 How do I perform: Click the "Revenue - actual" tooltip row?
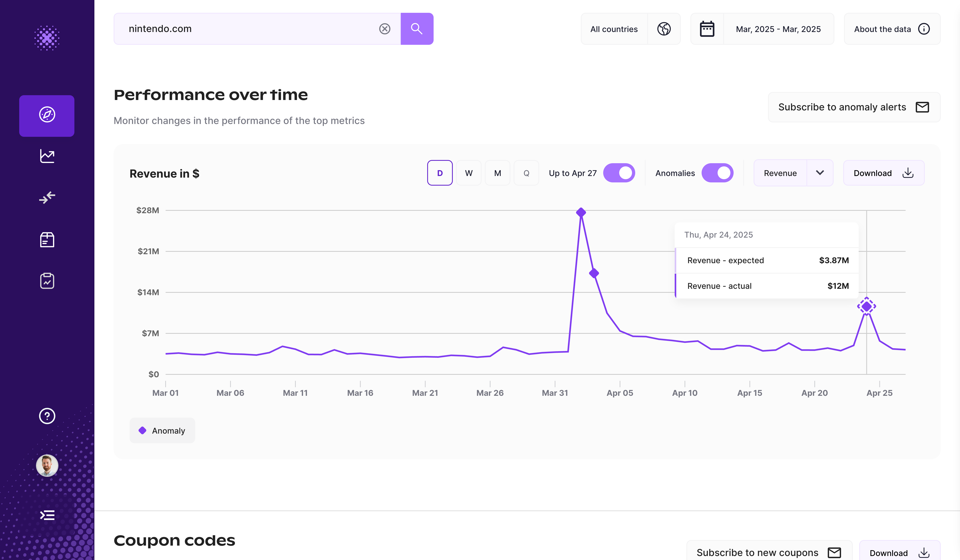point(767,286)
